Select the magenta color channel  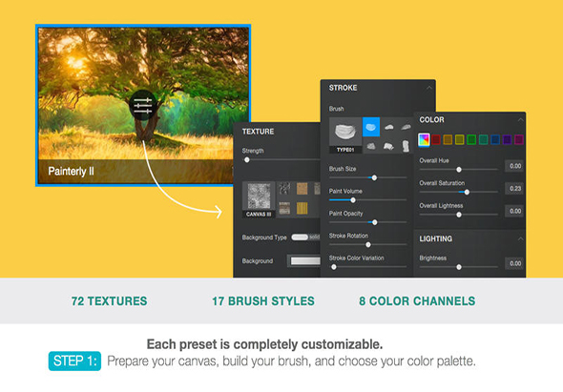[x=519, y=139]
